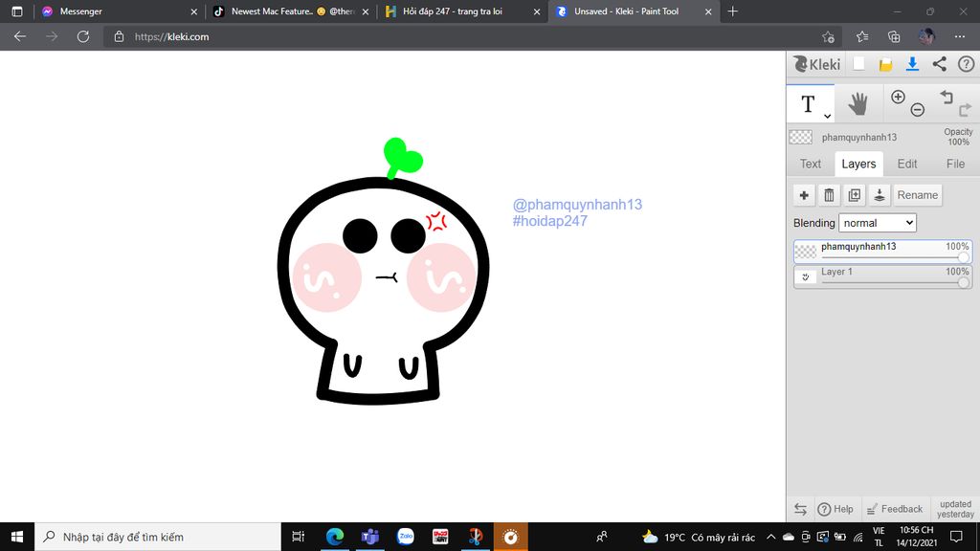Open browser Settings and more menu
Viewport: 980px width, 551px height.
tap(960, 37)
